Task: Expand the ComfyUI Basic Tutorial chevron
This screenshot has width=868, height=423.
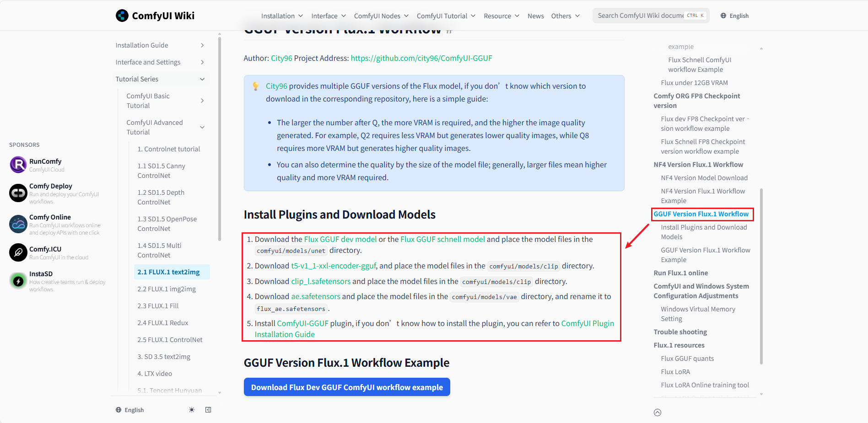Action: pos(202,101)
